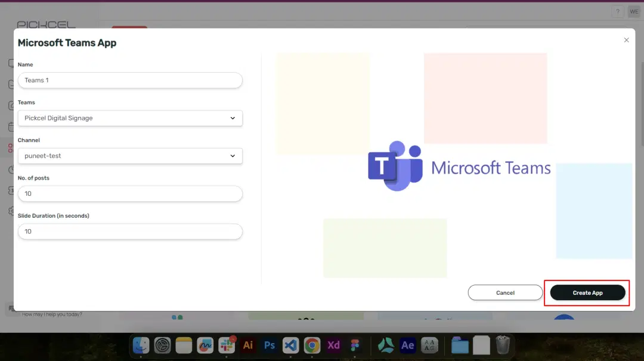644x361 pixels.
Task: Open the Channel dropdown showing puneet-test
Action: 130,156
